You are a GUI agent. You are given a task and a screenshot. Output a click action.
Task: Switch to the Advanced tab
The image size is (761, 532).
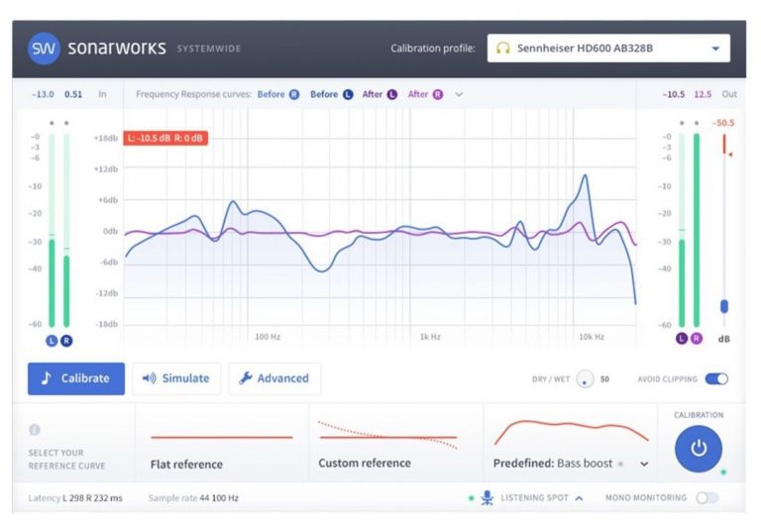pos(274,378)
